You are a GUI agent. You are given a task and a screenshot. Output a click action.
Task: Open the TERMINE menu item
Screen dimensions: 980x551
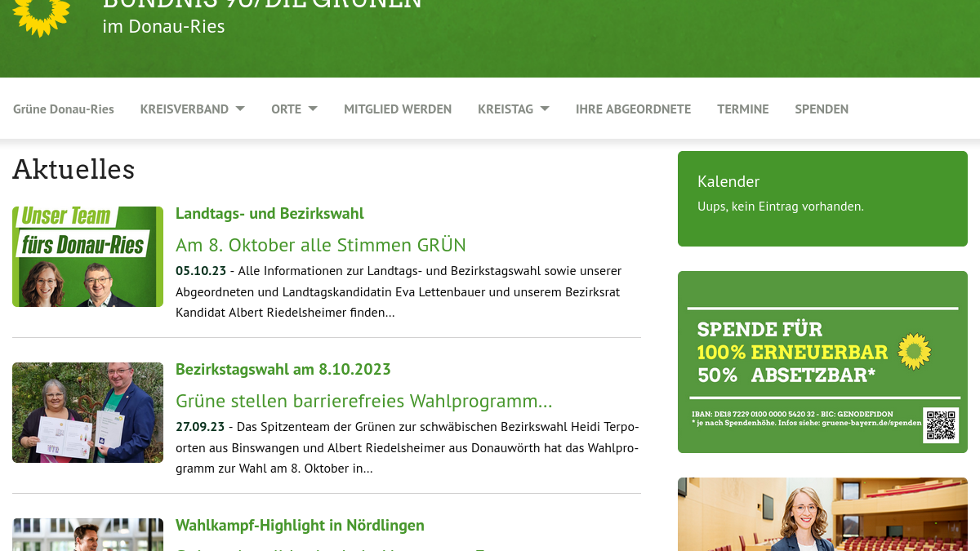click(x=743, y=109)
